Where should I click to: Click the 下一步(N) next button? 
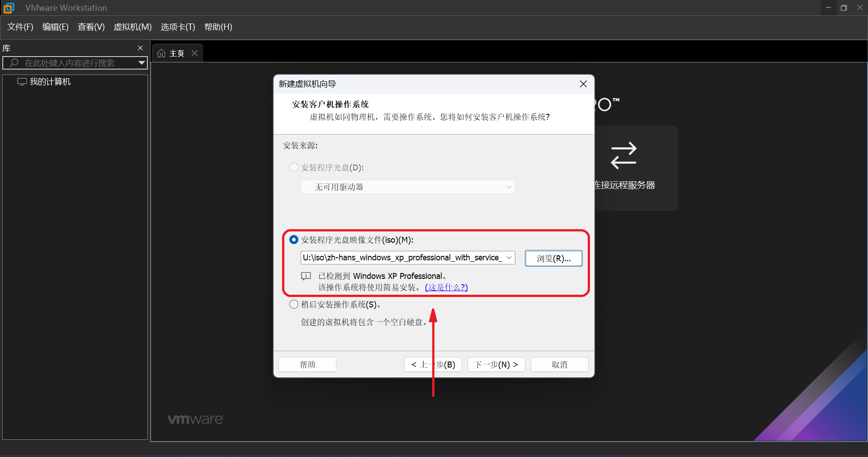pyautogui.click(x=496, y=364)
